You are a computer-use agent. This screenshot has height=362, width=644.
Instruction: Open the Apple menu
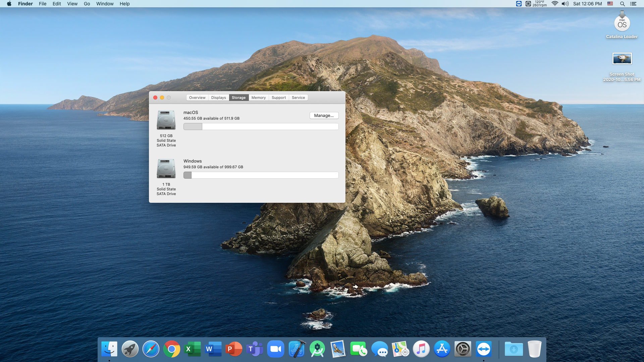point(9,4)
